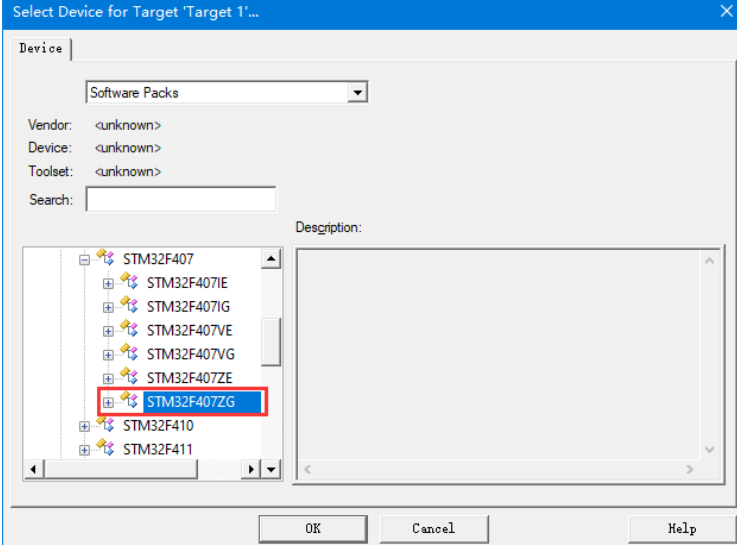The image size is (737, 545).
Task: Select STM32F407VE in the device tree
Action: coord(189,330)
